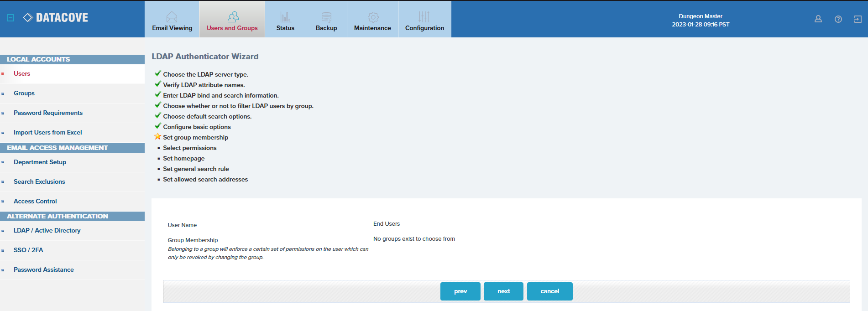Open the Status bar chart icon

point(285,17)
